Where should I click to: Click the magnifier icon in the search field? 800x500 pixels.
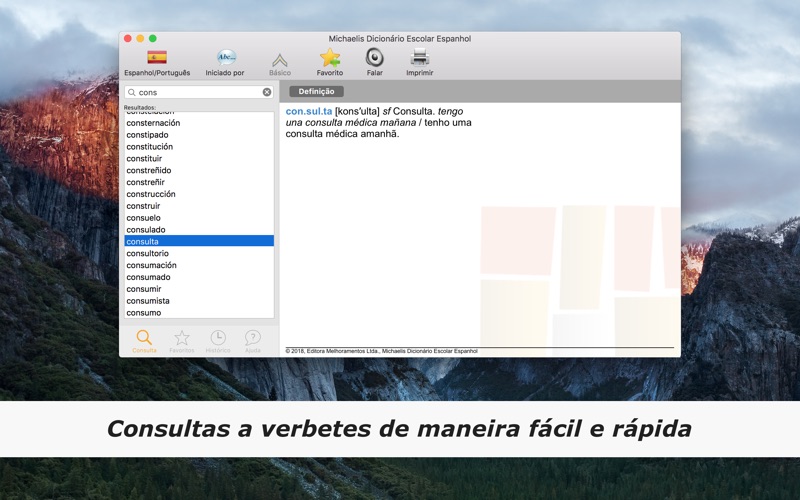[132, 92]
